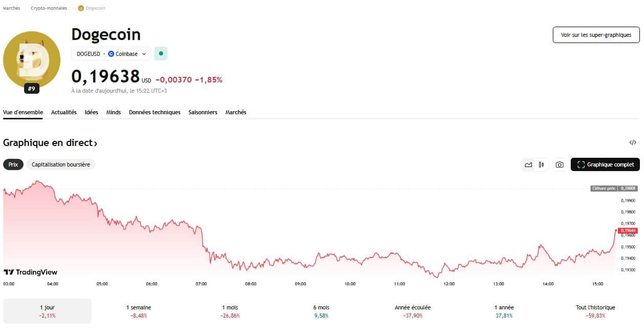The height and width of the screenshot is (334, 644).
Task: Click the 0,19644 current price marker
Action: pyautogui.click(x=628, y=231)
